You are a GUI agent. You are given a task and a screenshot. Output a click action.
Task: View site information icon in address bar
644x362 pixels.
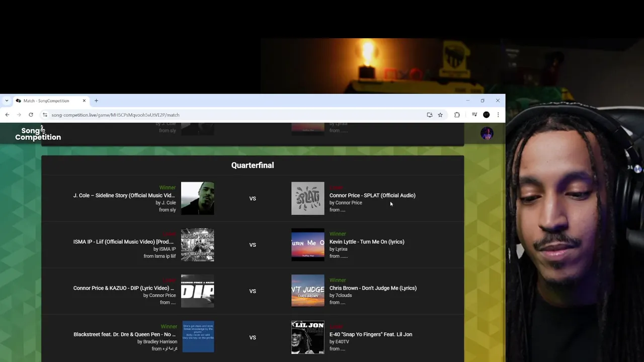coord(45,115)
